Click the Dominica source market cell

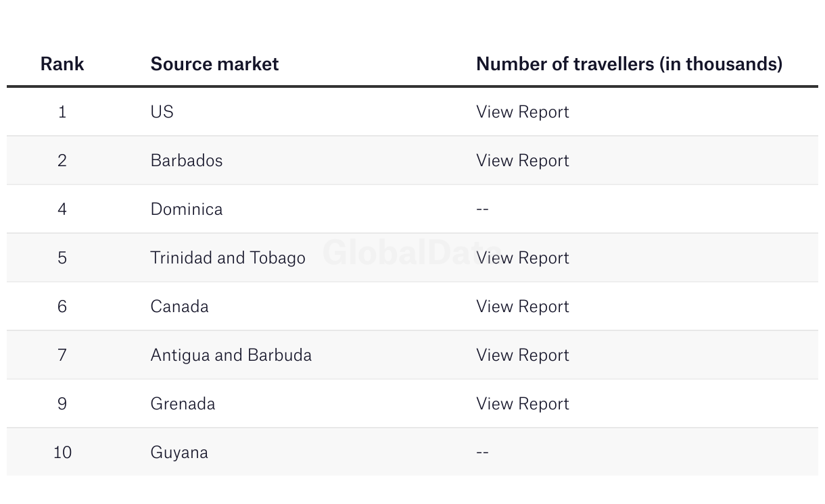click(186, 209)
